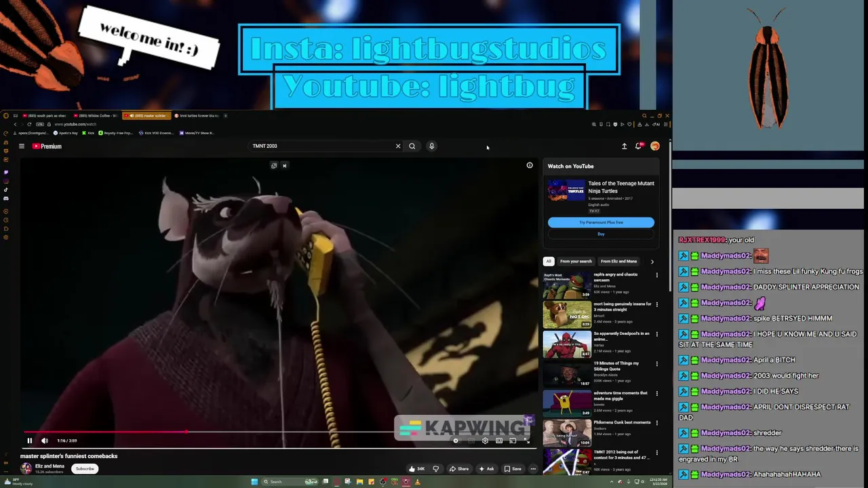
Task: Clear the search box with X
Action: (398, 146)
